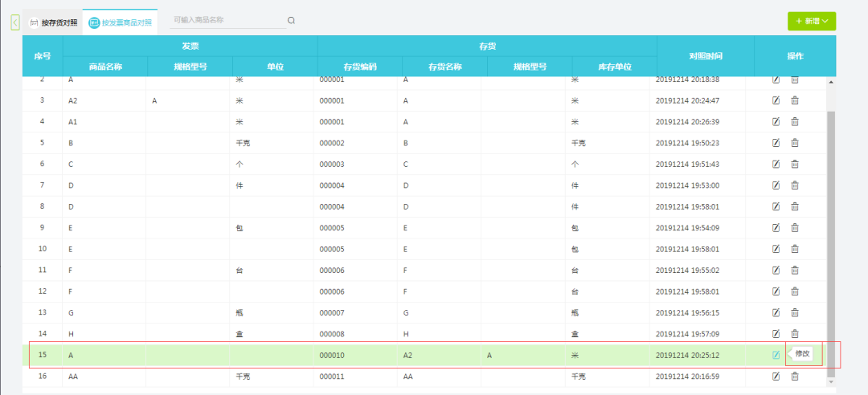Edit row 5 with product name B
Image resolution: width=868 pixels, height=395 pixels.
coord(776,143)
